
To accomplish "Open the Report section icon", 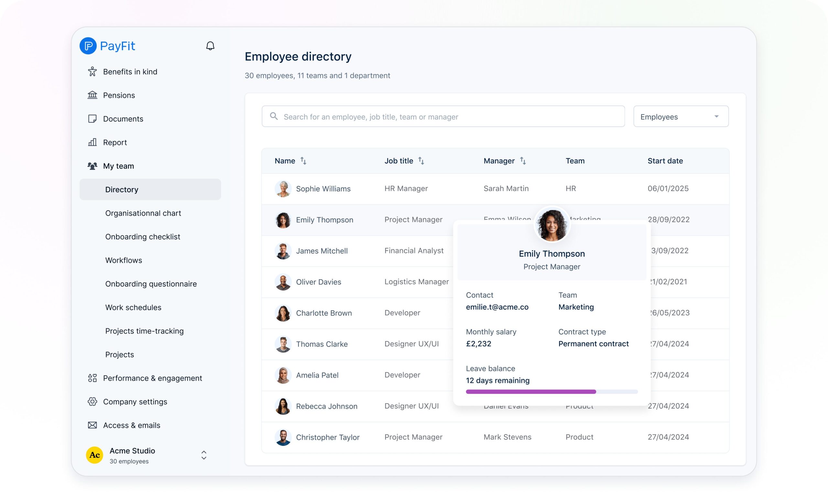I will (92, 142).
